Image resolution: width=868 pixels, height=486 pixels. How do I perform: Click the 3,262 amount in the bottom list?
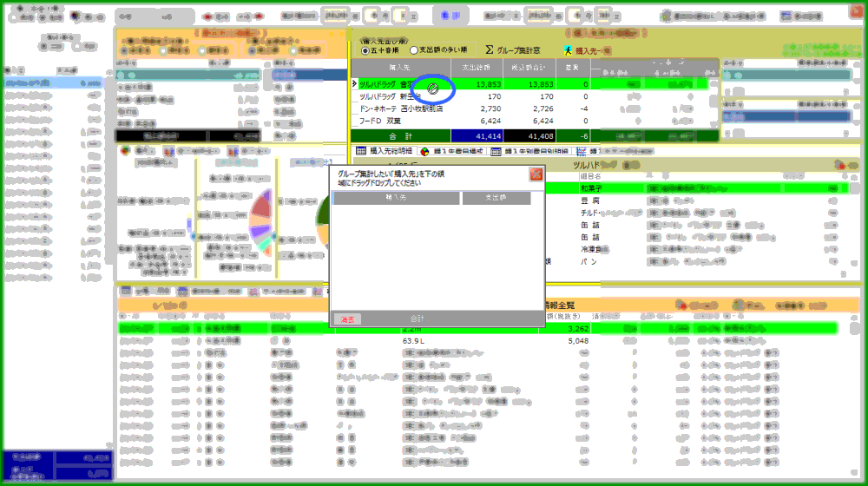(x=578, y=329)
